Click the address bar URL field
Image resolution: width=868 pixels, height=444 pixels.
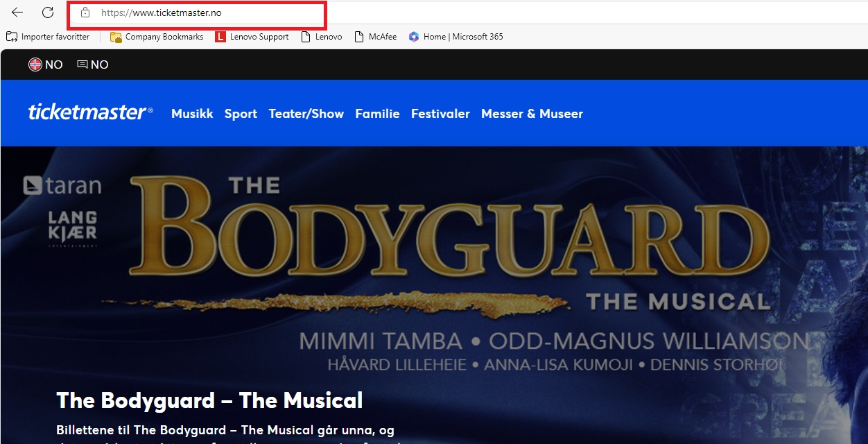(x=208, y=12)
